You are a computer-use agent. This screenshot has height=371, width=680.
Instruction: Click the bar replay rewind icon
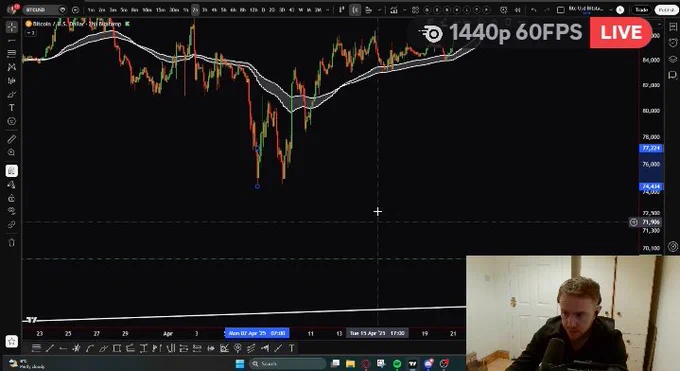tap(517, 10)
